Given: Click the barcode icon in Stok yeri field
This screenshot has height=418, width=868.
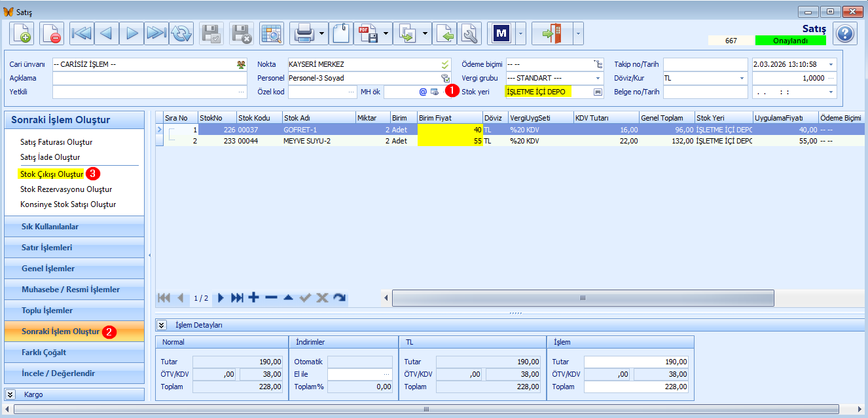Looking at the screenshot, I should 598,92.
